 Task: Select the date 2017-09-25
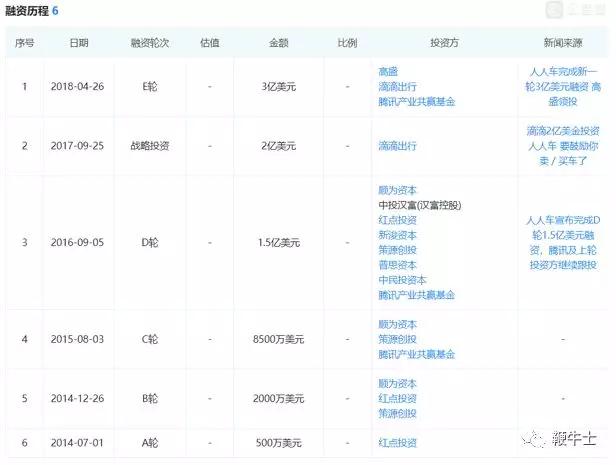click(77, 146)
